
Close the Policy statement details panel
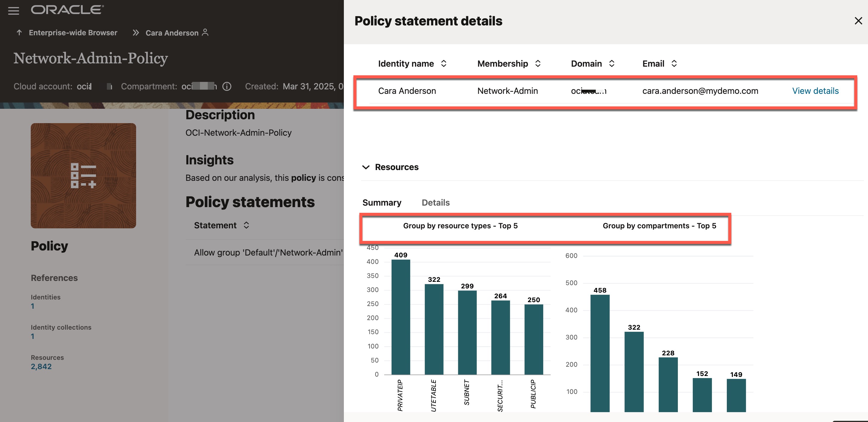coord(858,21)
